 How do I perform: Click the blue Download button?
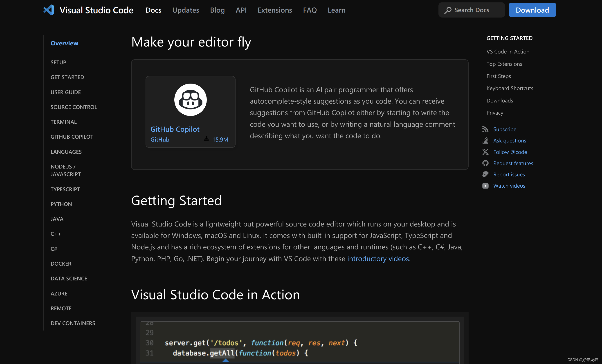[532, 10]
